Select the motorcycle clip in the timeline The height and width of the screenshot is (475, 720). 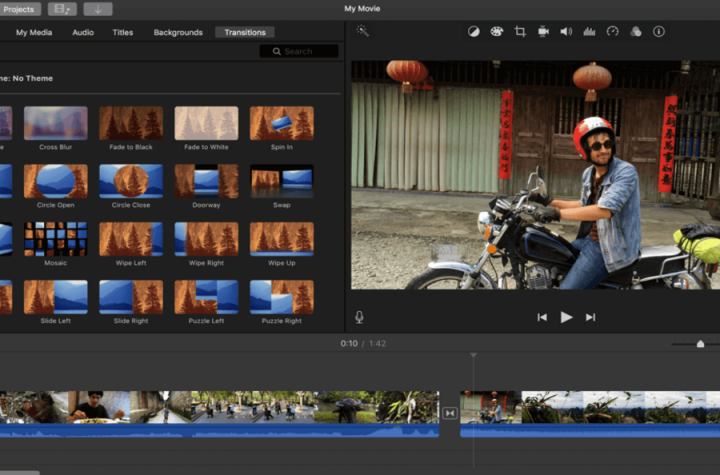click(x=491, y=407)
